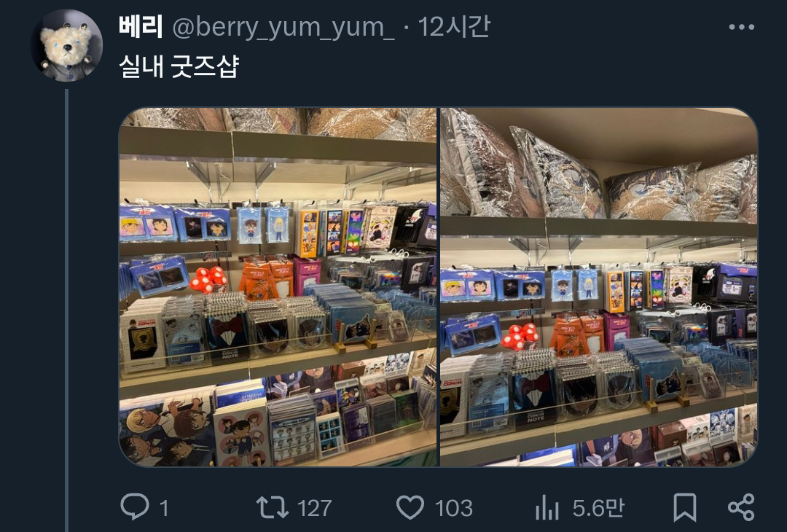This screenshot has width=787, height=532.
Task: Visit the 베리 display name profile
Action: click(141, 26)
